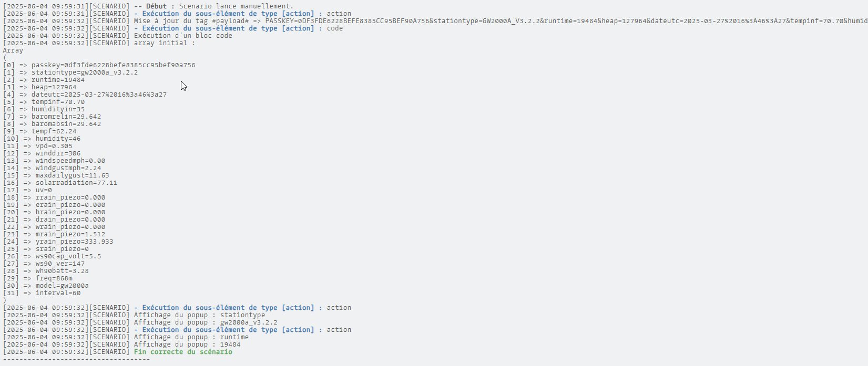868x366 pixels.
Task: Click the 'Exécution d'un bloc code' line
Action: (x=183, y=36)
